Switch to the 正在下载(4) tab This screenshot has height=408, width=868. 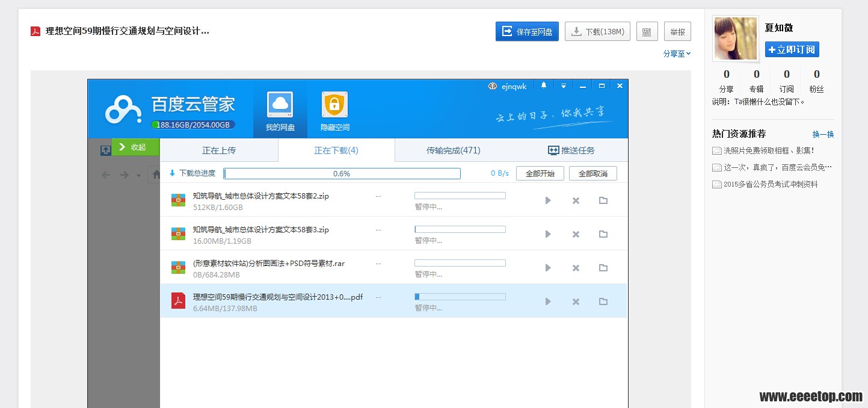tap(336, 150)
